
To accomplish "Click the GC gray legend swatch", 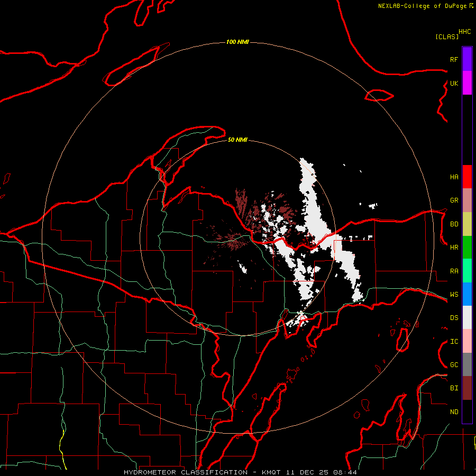I will pos(467,364).
